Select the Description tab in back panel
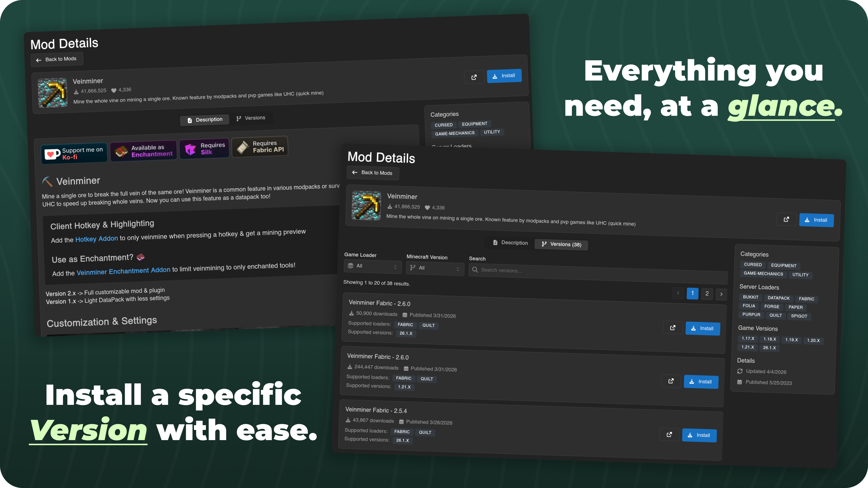 [x=205, y=120]
